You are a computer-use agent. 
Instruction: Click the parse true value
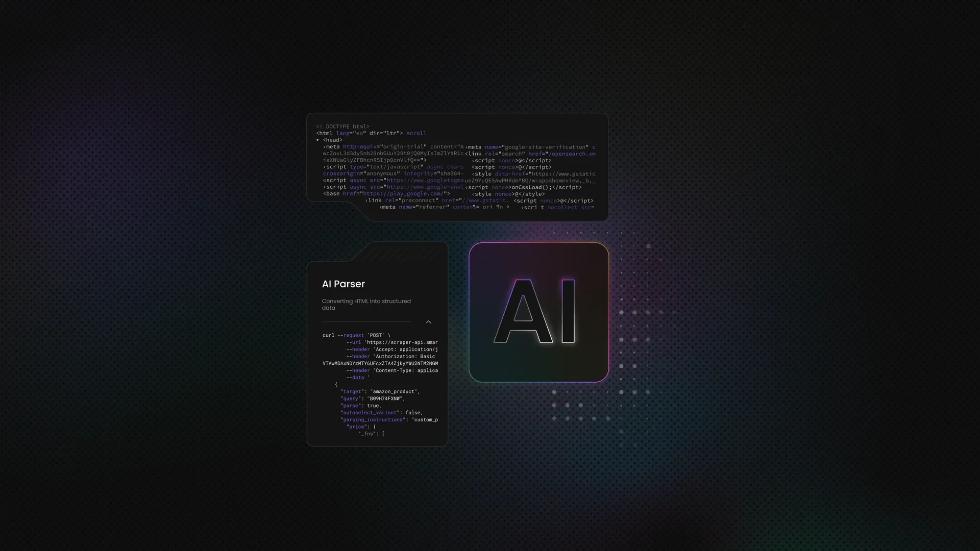coord(373,406)
